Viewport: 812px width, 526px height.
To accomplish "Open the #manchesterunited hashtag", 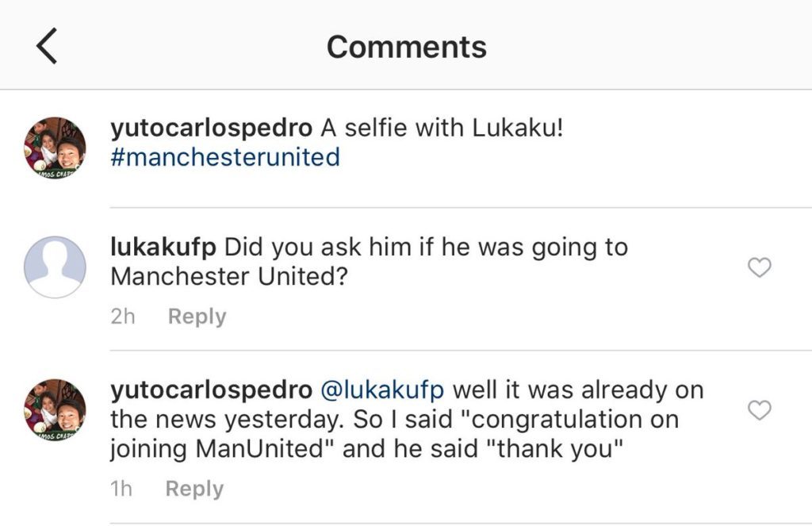I will point(225,157).
